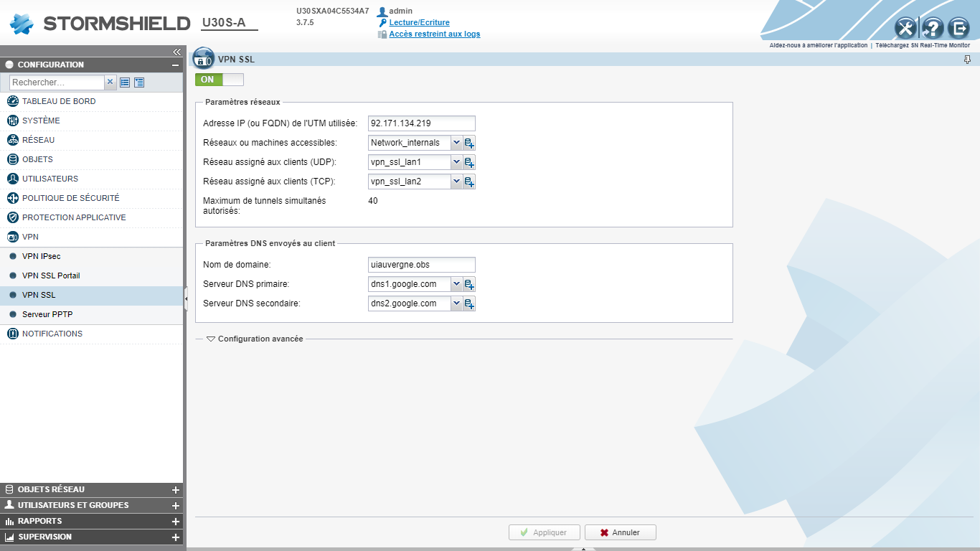Add object for Serveur DNS primaire

469,284
